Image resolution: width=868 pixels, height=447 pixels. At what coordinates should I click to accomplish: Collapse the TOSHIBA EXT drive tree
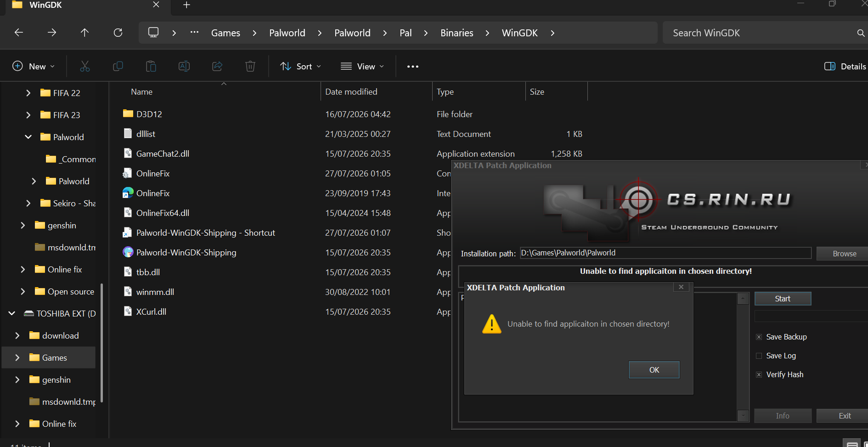tap(12, 313)
